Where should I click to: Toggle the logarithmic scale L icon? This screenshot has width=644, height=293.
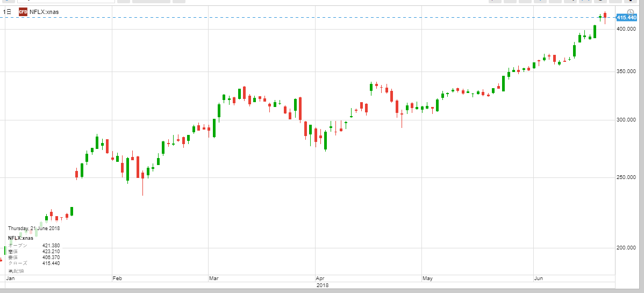tap(631, 12)
